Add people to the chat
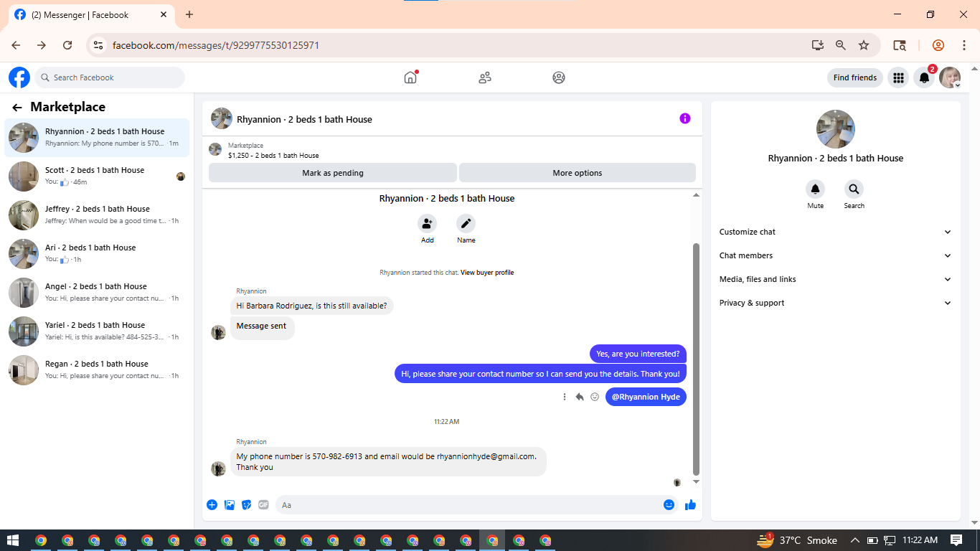Viewport: 980px width, 551px height. tap(428, 223)
